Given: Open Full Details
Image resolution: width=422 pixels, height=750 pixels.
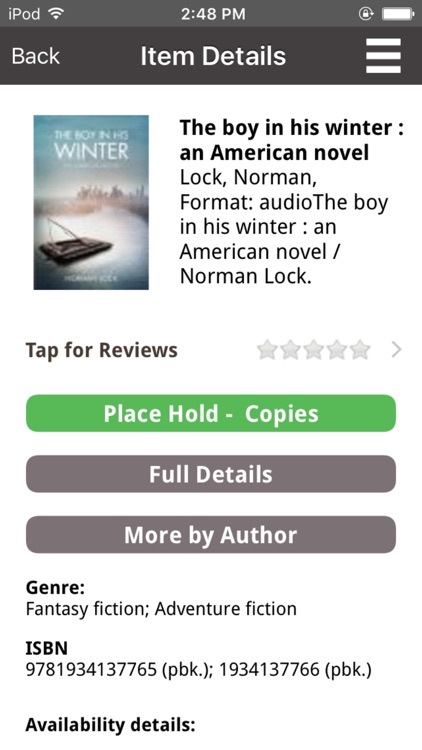Looking at the screenshot, I should 211,474.
